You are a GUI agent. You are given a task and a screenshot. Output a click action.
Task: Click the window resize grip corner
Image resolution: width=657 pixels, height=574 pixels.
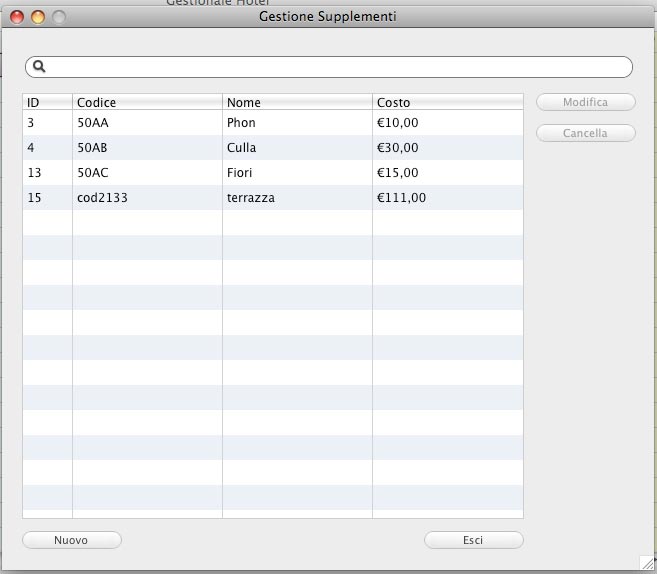pos(647,563)
